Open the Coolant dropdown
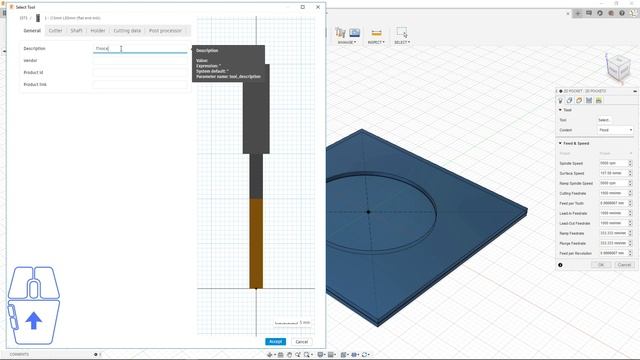Image resolution: width=640 pixels, height=360 pixels. point(615,130)
